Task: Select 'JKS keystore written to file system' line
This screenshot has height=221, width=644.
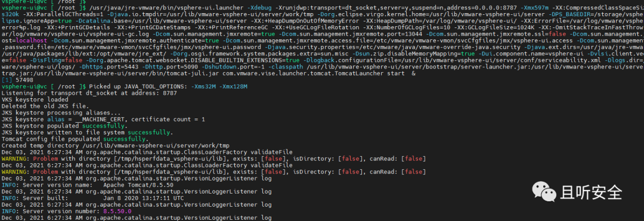Action: [x=88, y=132]
